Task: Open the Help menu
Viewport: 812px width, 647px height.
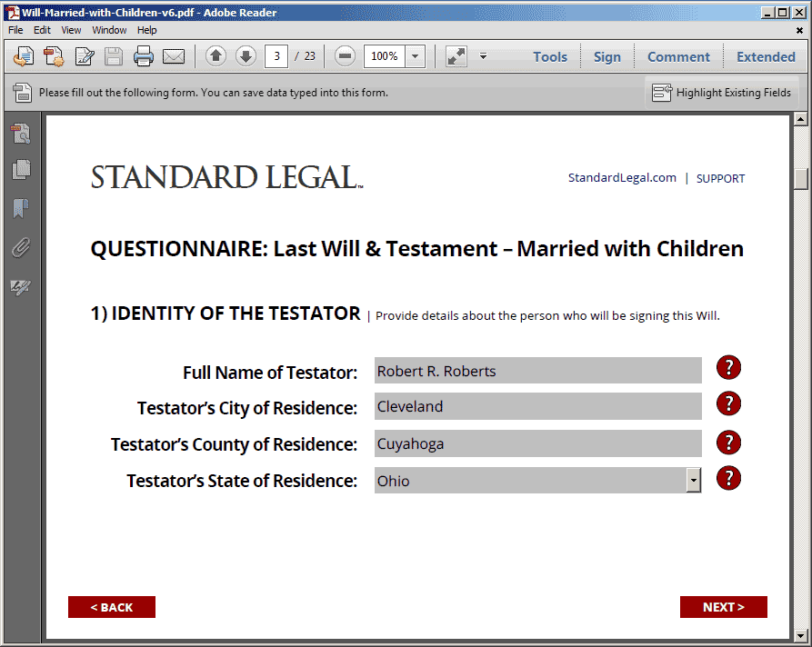Action: [x=146, y=30]
